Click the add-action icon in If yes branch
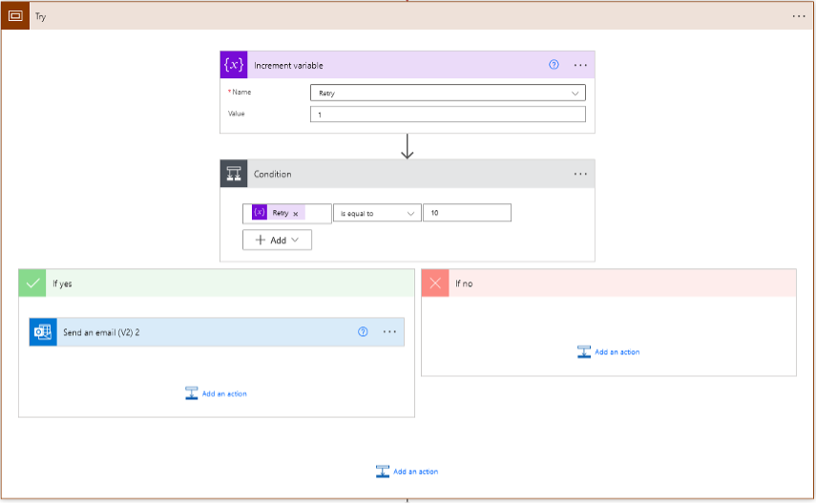816x504 pixels. point(192,393)
